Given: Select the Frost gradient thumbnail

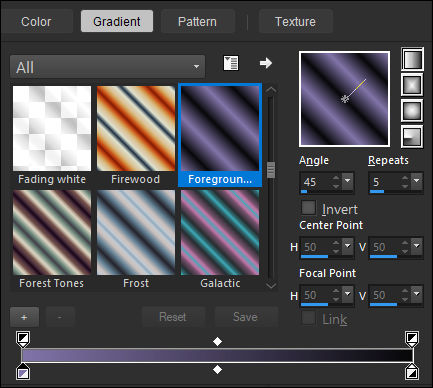Looking at the screenshot, I should coord(136,232).
